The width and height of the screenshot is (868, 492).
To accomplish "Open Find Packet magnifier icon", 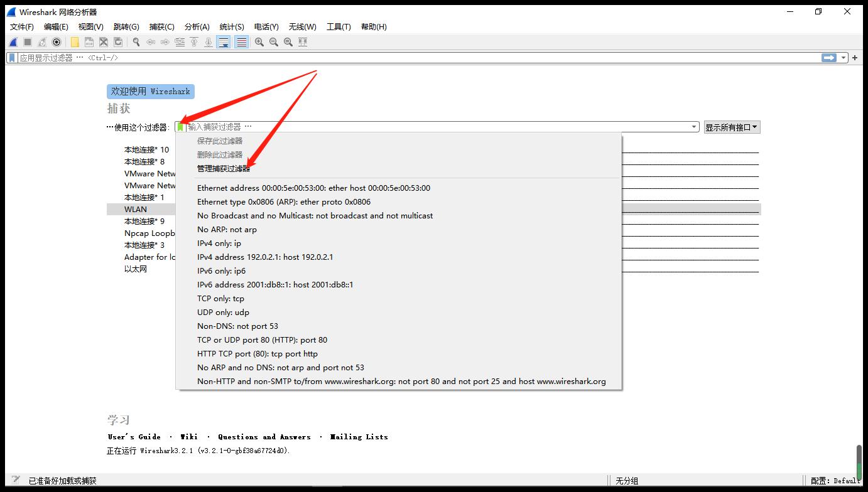I will point(136,42).
